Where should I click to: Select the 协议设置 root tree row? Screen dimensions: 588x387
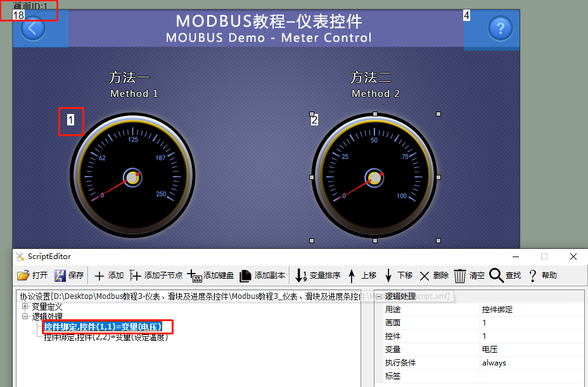click(x=189, y=296)
